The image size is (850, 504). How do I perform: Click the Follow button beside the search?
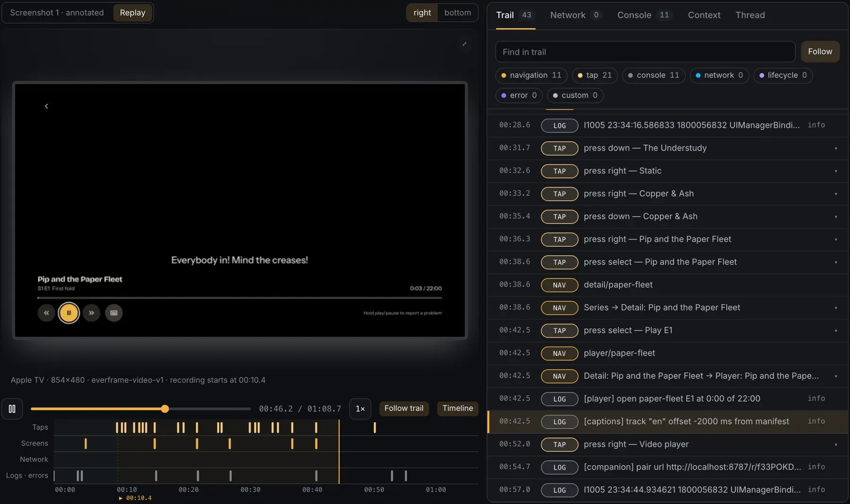click(x=820, y=51)
